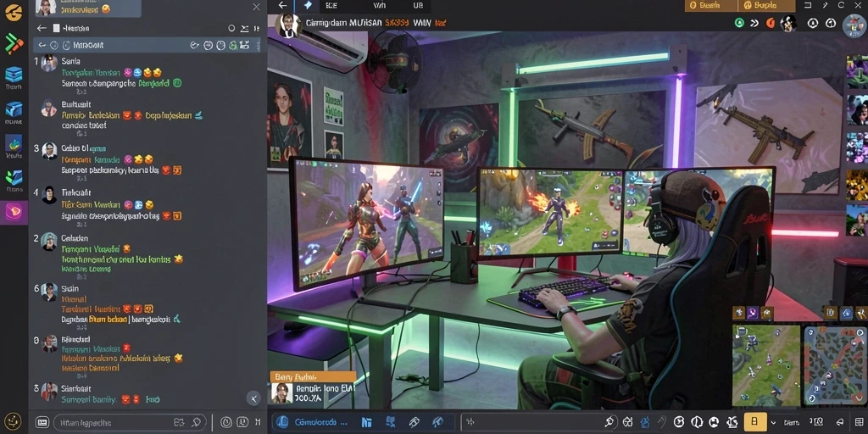868x434 pixels.
Task: Collapse chat with the round arrow button
Action: click(x=253, y=398)
